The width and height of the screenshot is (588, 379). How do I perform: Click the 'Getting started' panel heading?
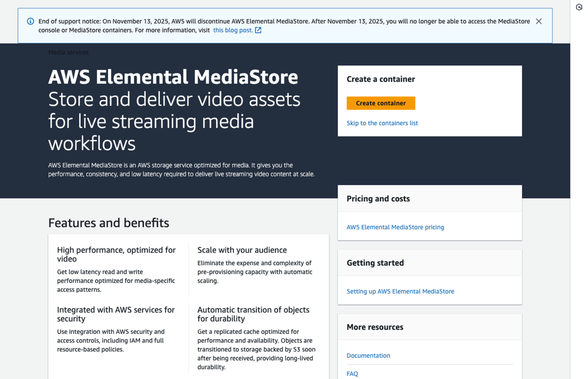375,263
